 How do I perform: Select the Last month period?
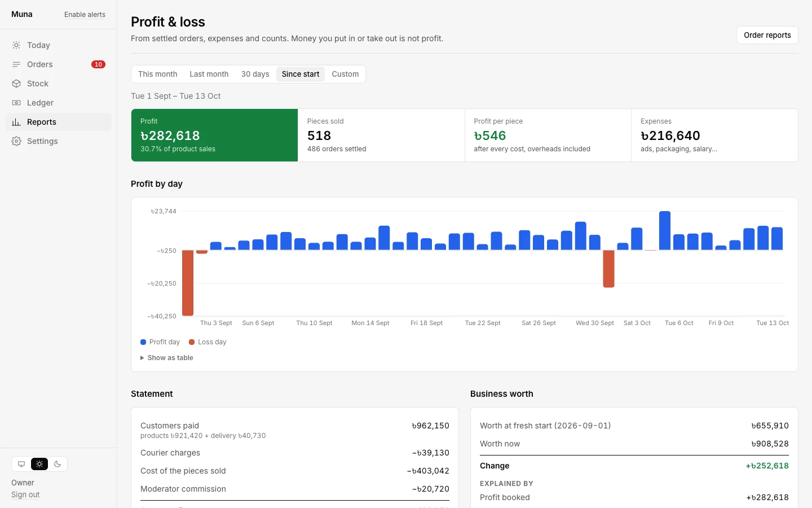[209, 74]
